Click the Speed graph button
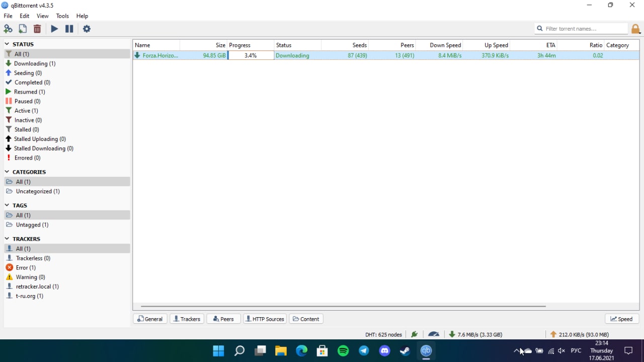Image resolution: width=644 pixels, height=362 pixels. tap(622, 319)
